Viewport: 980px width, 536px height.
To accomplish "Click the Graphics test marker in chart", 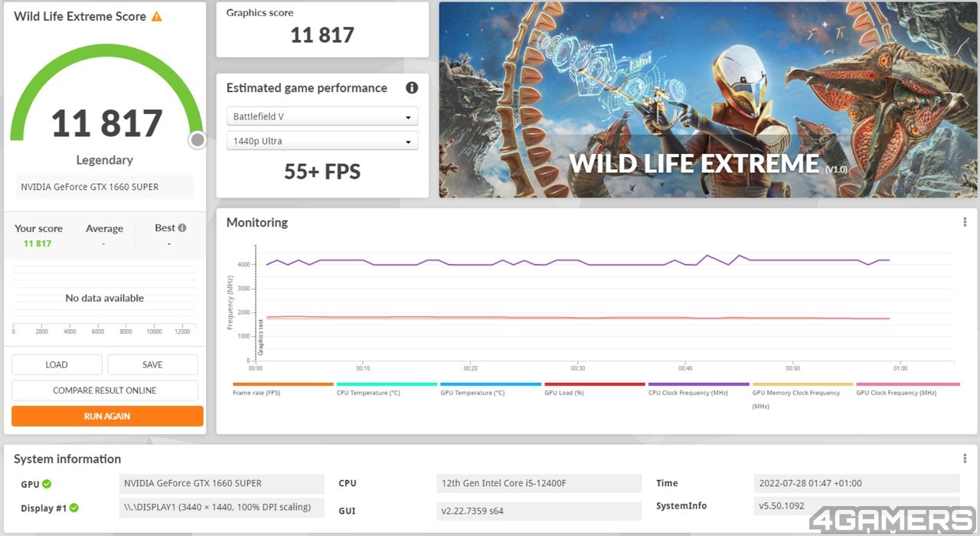I will pos(260,337).
